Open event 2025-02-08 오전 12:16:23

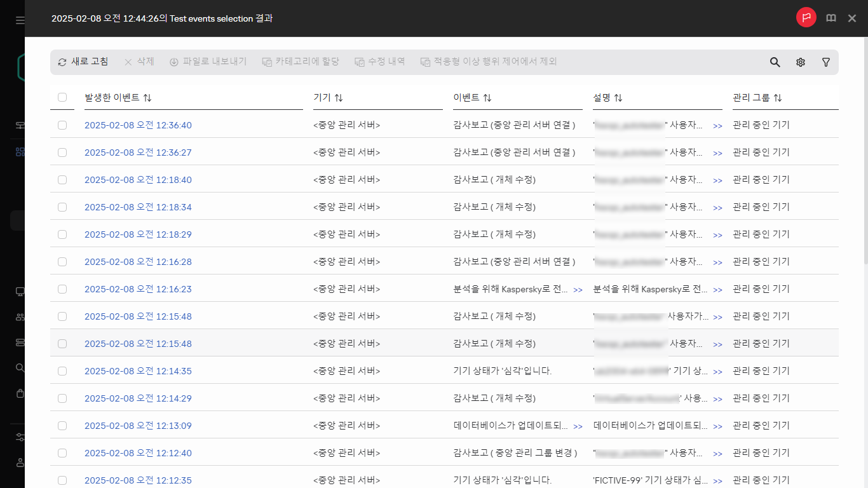point(138,289)
